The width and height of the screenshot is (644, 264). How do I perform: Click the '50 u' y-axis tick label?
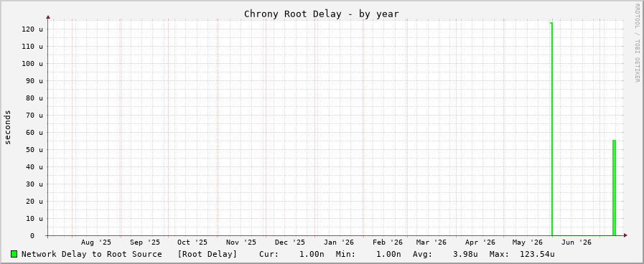pos(35,150)
